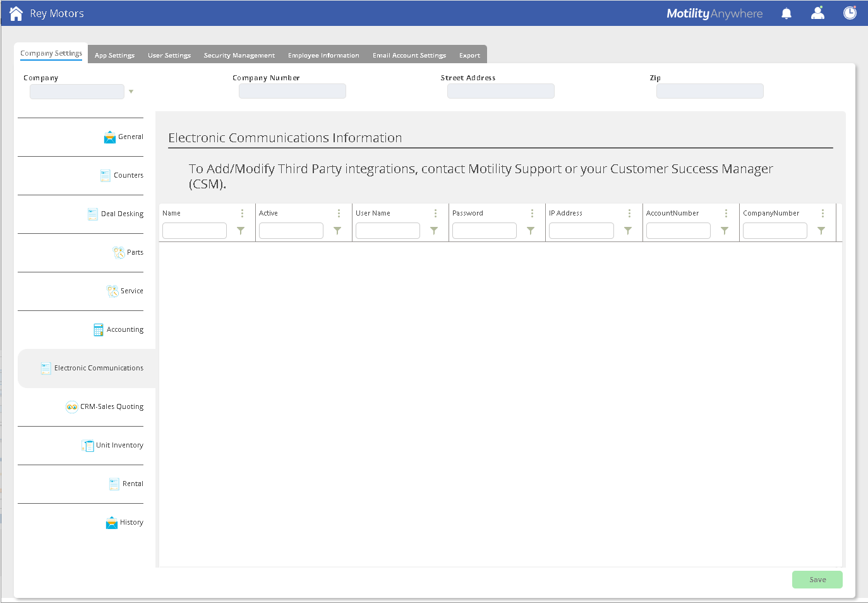The image size is (868, 603).
Task: Click the Rey Motors title text
Action: [57, 14]
